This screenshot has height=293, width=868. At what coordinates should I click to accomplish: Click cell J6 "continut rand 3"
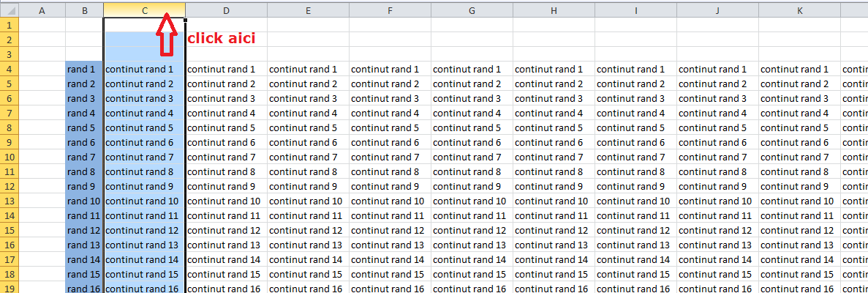pos(717,98)
